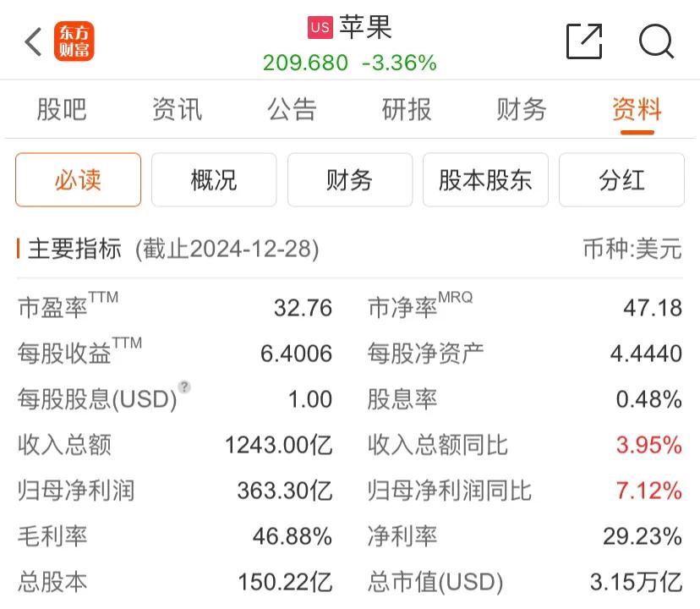Screen dimensions: 700x609
Task: Tap the 每股股息(USD) label
Action: (x=97, y=399)
